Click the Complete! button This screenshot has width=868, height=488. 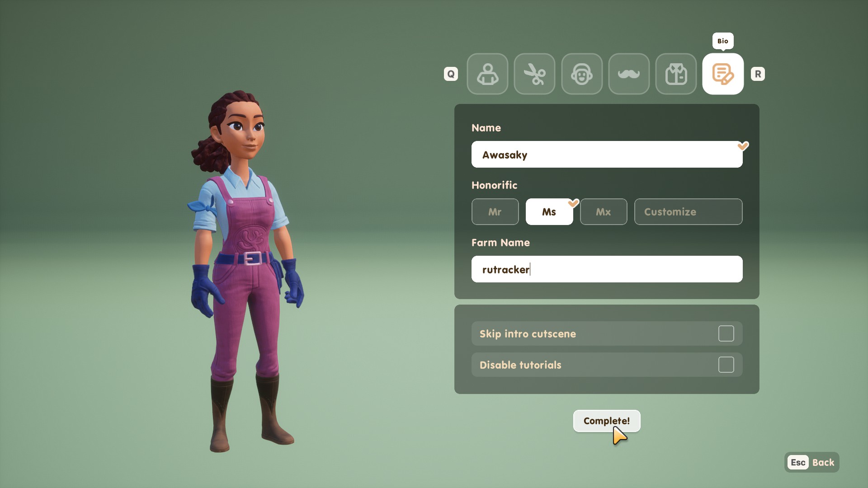click(607, 421)
